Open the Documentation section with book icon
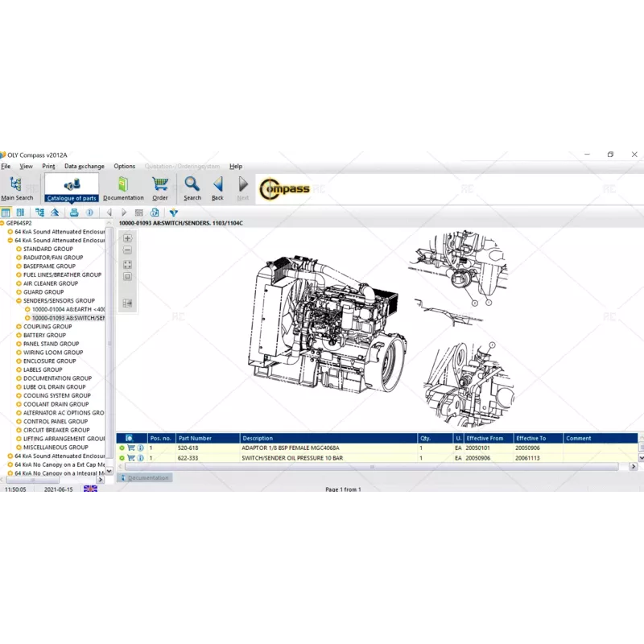 point(123,188)
